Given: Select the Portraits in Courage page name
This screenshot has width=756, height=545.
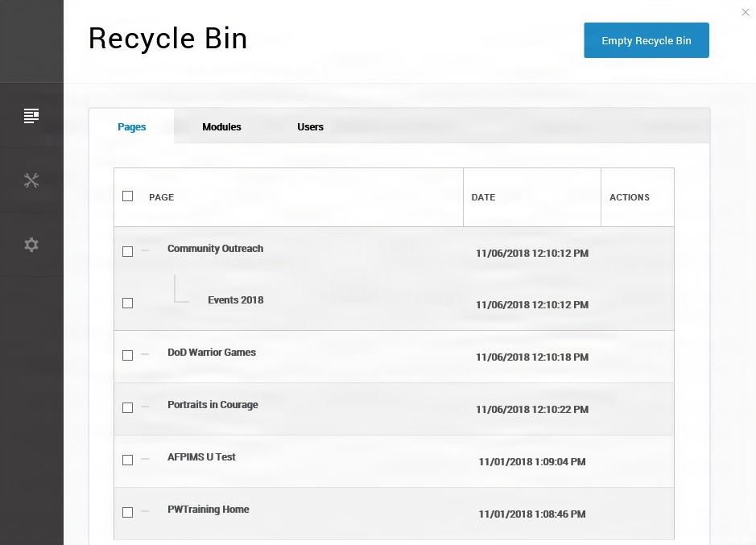Looking at the screenshot, I should pyautogui.click(x=213, y=405).
